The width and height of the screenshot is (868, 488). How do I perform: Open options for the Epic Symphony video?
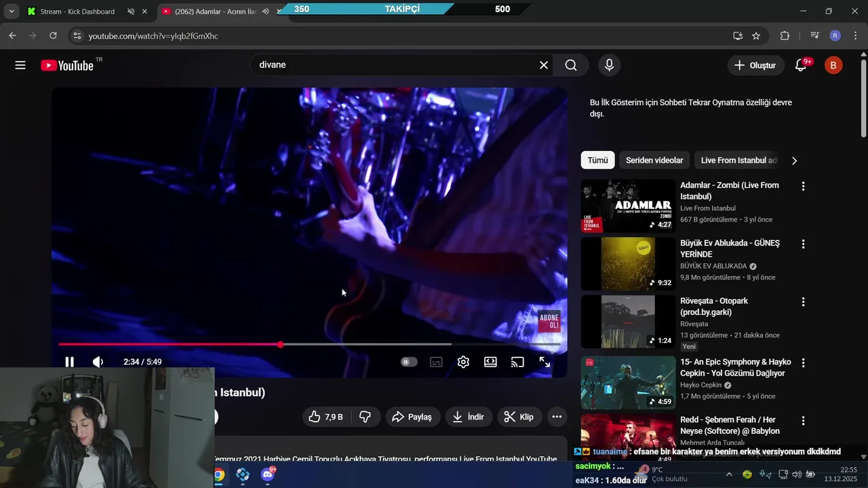(803, 363)
